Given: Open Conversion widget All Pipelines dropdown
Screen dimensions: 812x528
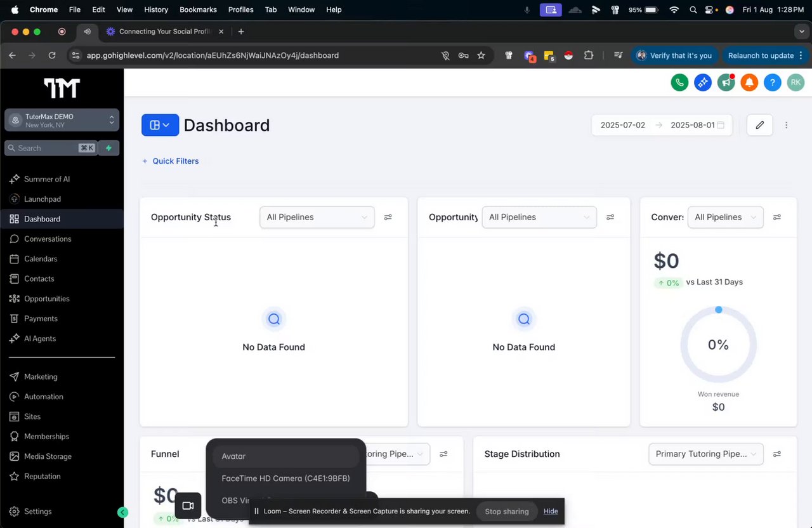Looking at the screenshot, I should pos(726,217).
